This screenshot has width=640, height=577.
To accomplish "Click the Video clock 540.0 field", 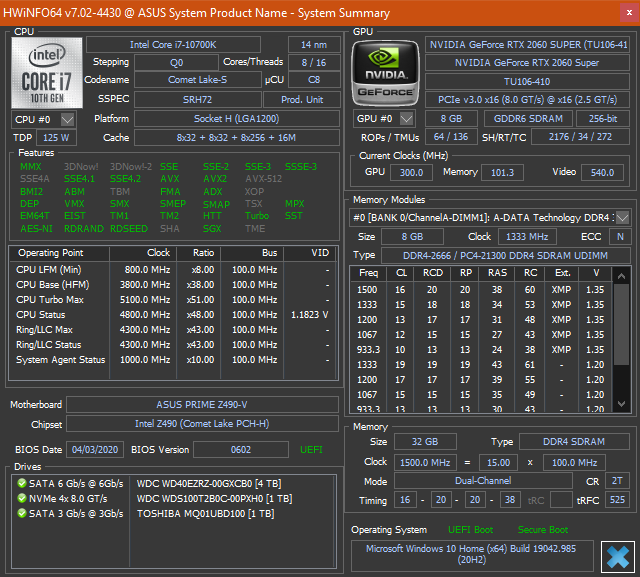I will (x=602, y=173).
